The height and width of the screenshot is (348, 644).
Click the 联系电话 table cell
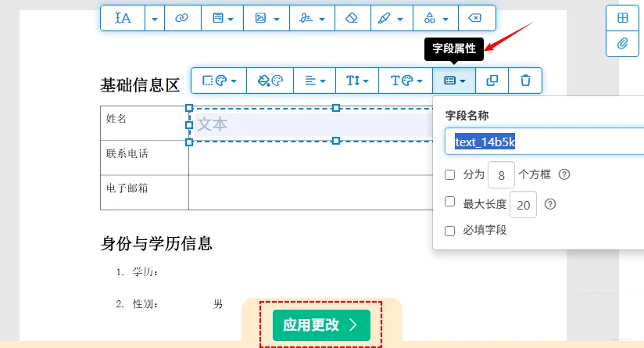144,158
